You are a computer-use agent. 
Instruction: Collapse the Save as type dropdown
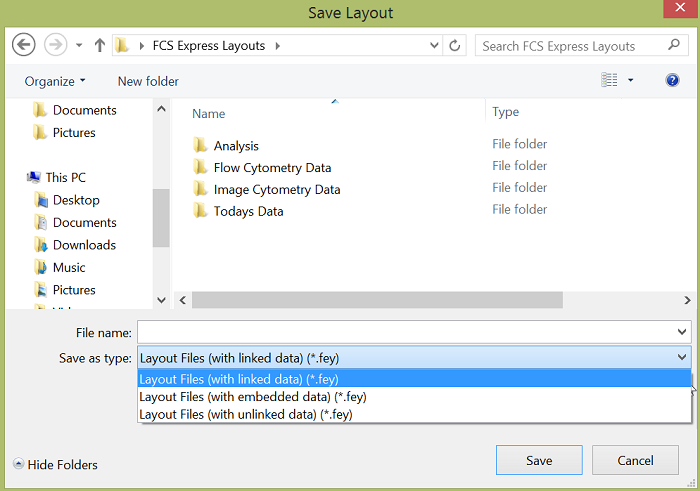682,357
